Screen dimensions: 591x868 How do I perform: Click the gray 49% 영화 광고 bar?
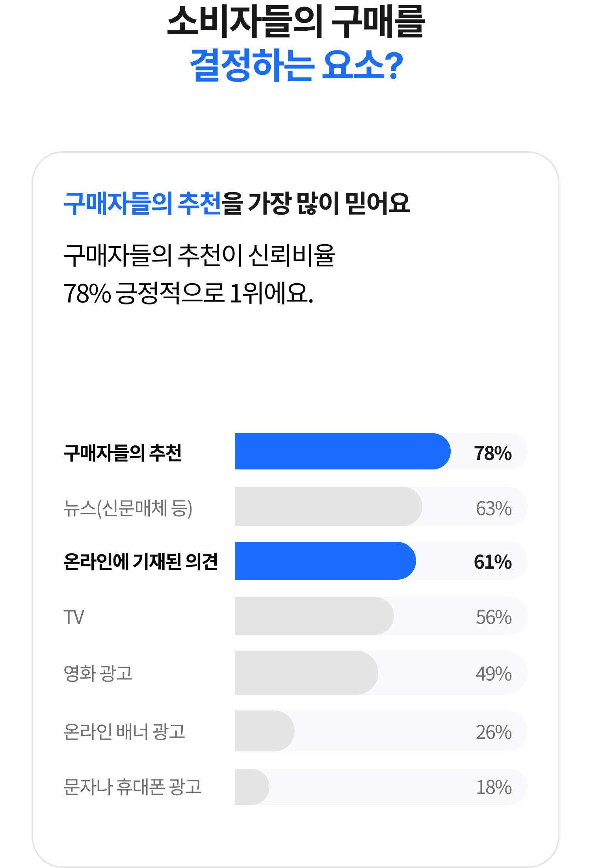tap(306, 673)
